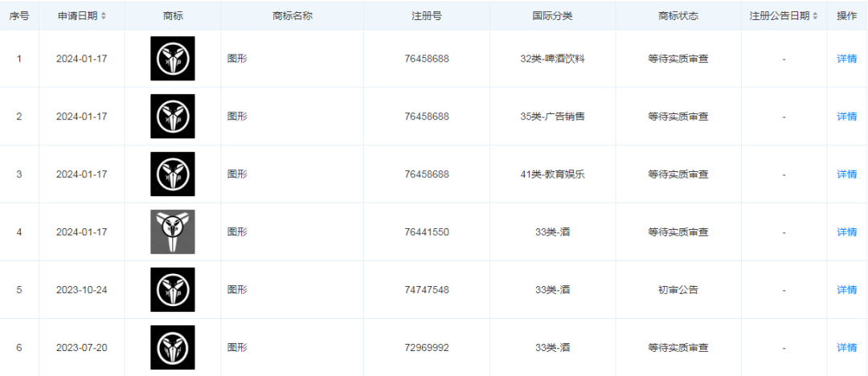Open 详情 for the 32类-啤酒饮料 row

tap(846, 59)
